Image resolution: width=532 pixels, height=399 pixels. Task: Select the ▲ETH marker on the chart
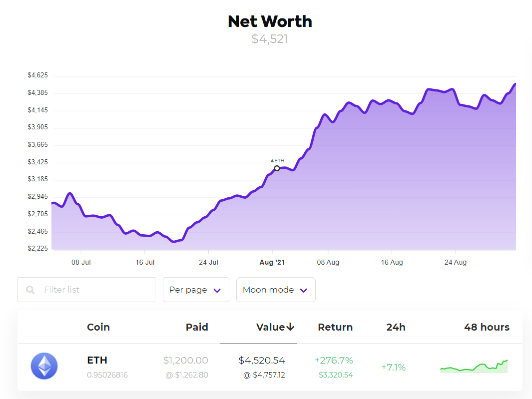click(277, 161)
